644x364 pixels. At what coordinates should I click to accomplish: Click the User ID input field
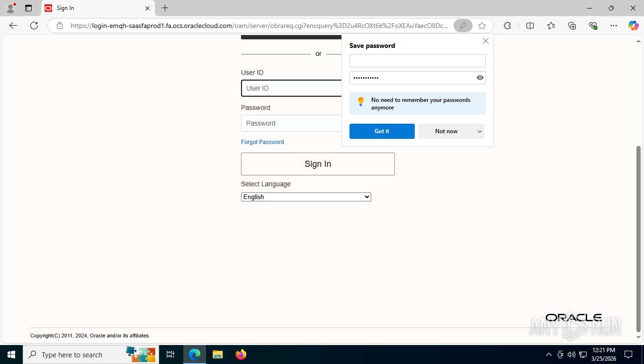(291, 88)
